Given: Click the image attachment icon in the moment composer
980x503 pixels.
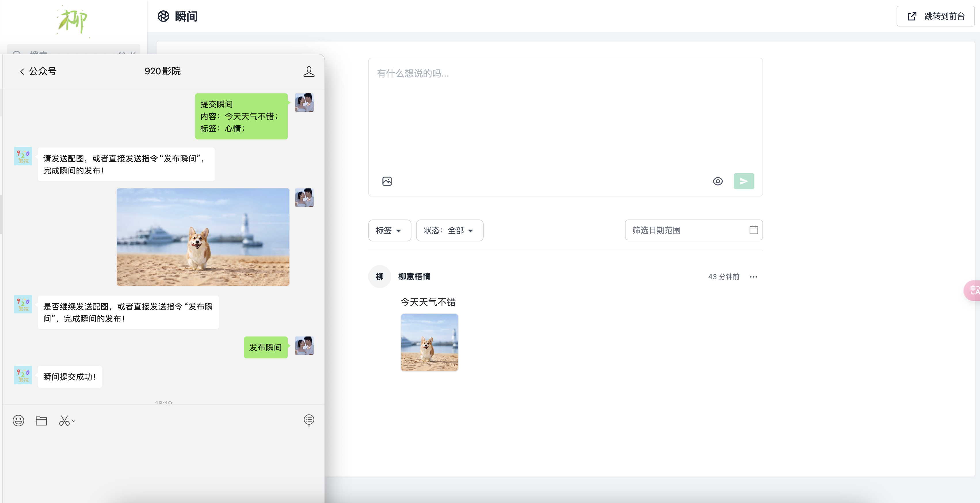Looking at the screenshot, I should tap(386, 181).
